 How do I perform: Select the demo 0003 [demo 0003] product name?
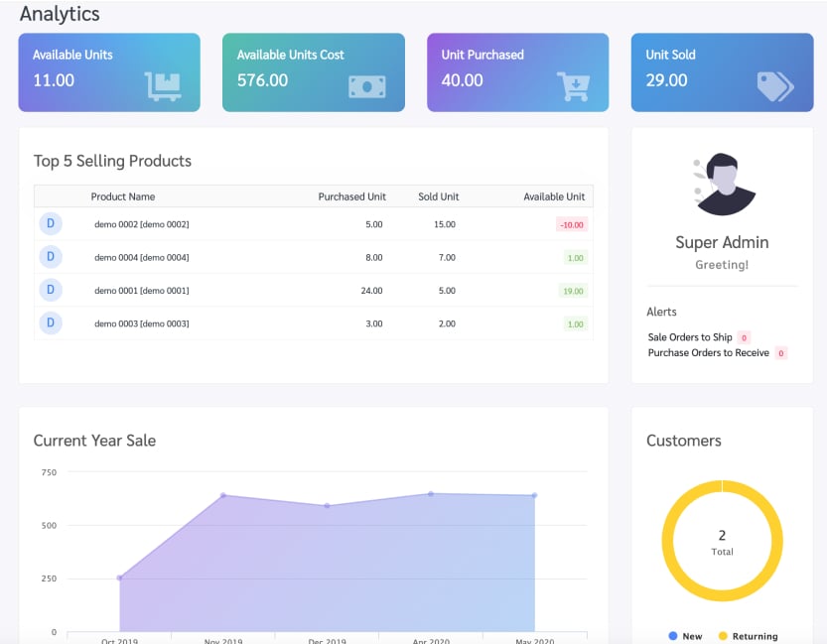pos(141,323)
